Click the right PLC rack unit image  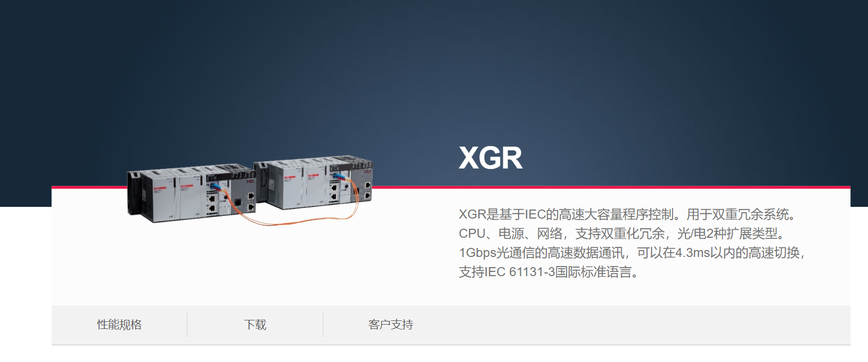click(314, 182)
